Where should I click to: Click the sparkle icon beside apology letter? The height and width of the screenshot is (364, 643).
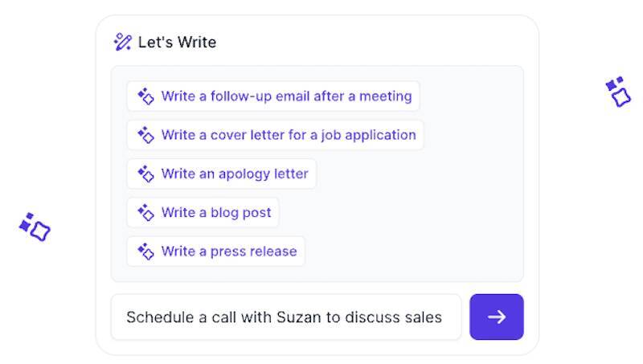click(x=145, y=174)
